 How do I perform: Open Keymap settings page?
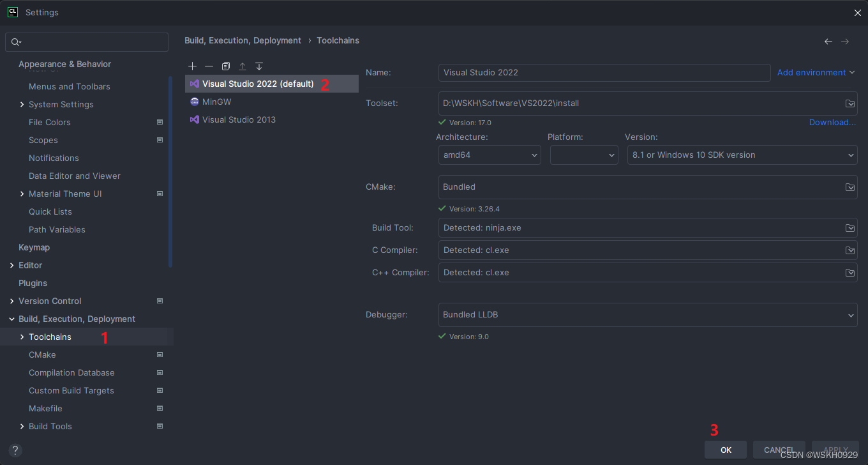point(34,247)
